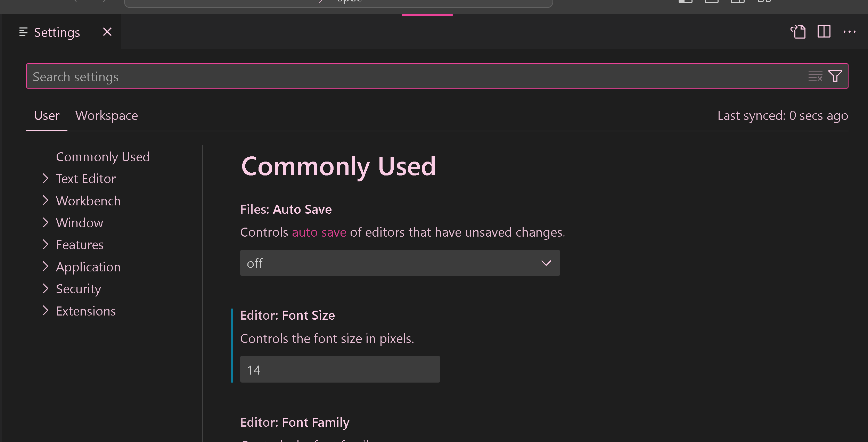Follow the auto save link
The image size is (868, 442).
[x=319, y=232]
